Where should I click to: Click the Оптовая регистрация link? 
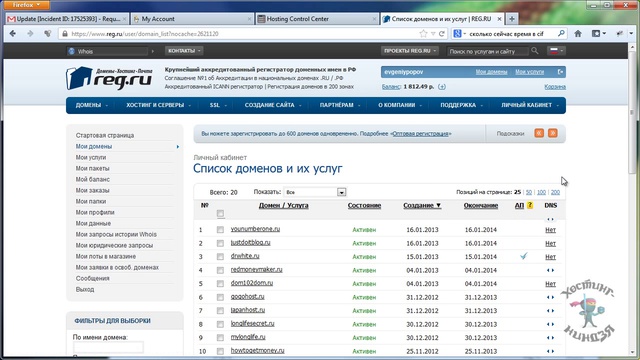pos(420,133)
